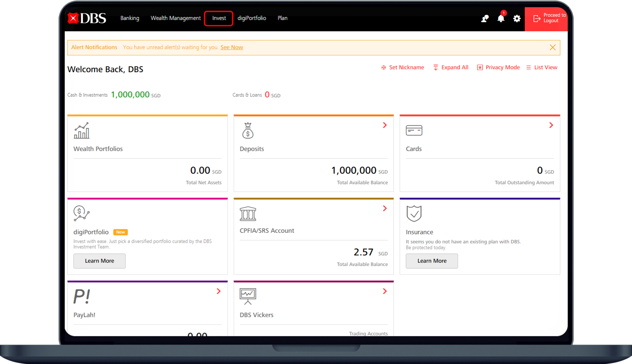The width and height of the screenshot is (632, 364).
Task: Click the Wealth Portfolios title
Action: click(x=98, y=149)
